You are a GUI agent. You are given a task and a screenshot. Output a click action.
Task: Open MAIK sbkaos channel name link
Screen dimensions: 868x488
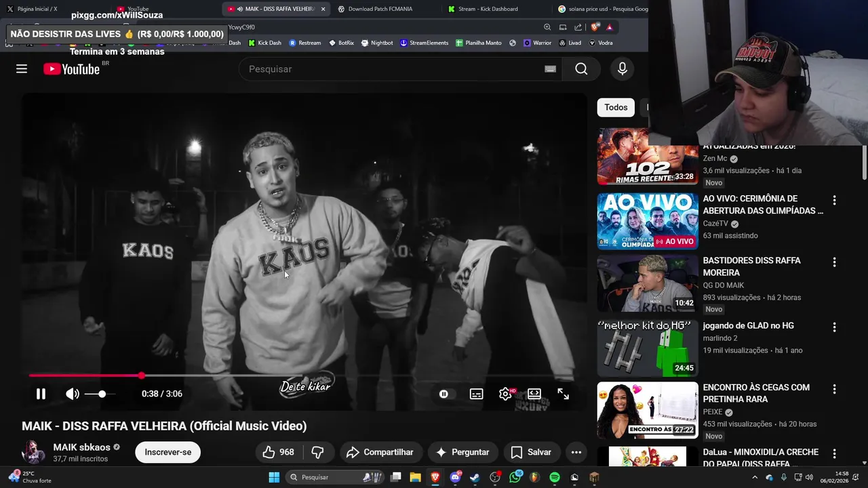[x=81, y=447]
